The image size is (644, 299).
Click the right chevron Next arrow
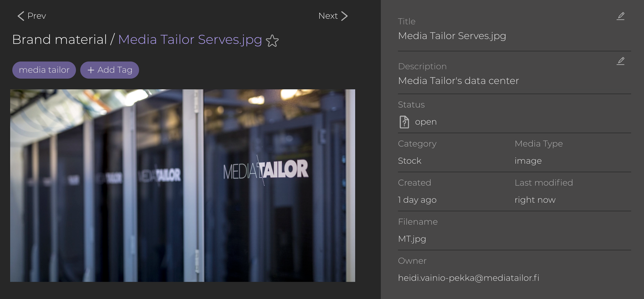point(345,16)
